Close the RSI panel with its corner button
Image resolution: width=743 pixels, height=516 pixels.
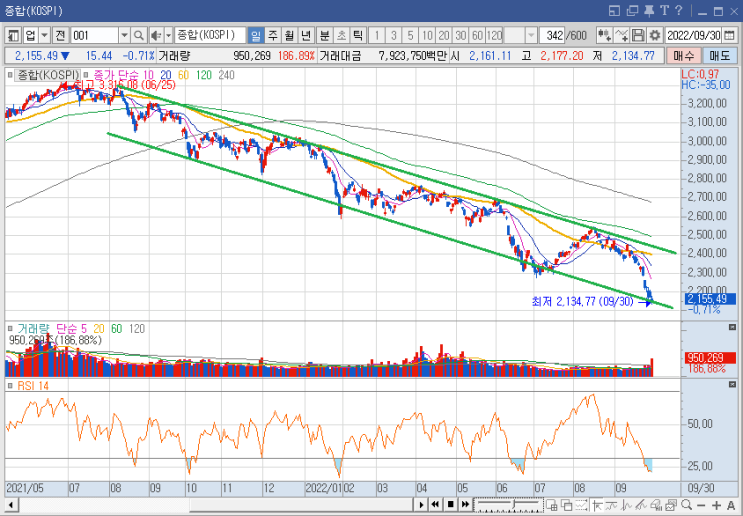[x=732, y=384]
